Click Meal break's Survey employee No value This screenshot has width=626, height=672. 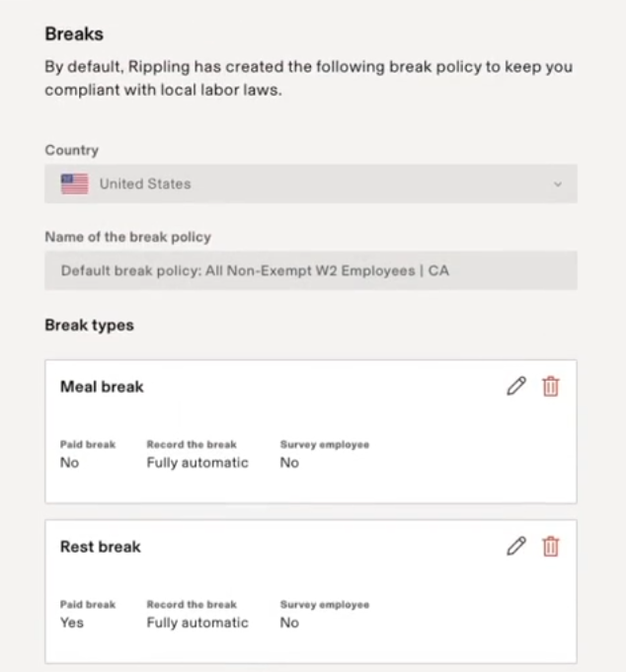(289, 463)
